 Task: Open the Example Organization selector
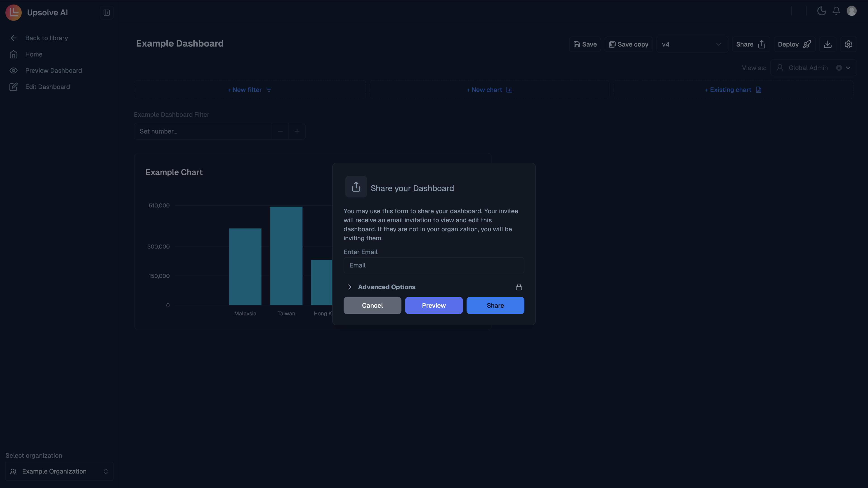pyautogui.click(x=59, y=471)
